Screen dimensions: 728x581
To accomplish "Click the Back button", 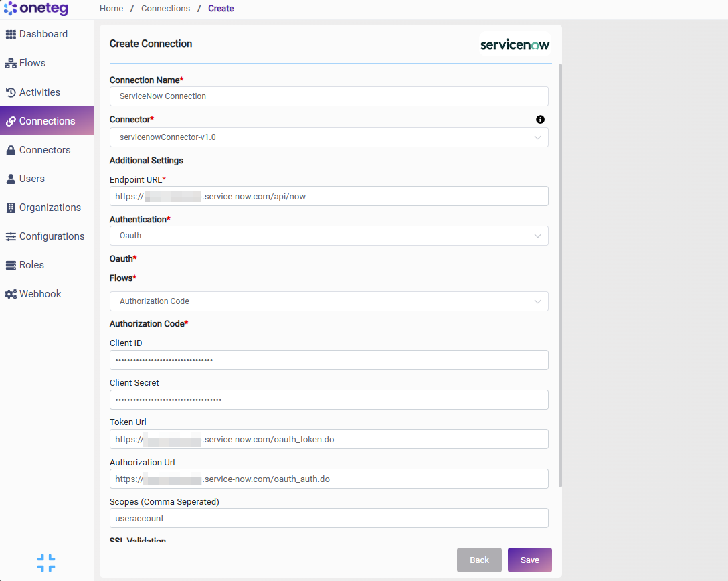I will coord(479,560).
